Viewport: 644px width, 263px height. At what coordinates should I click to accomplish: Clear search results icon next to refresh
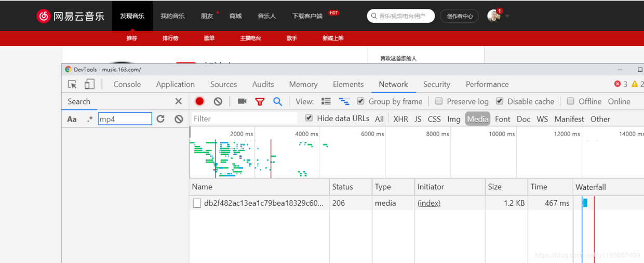click(179, 119)
